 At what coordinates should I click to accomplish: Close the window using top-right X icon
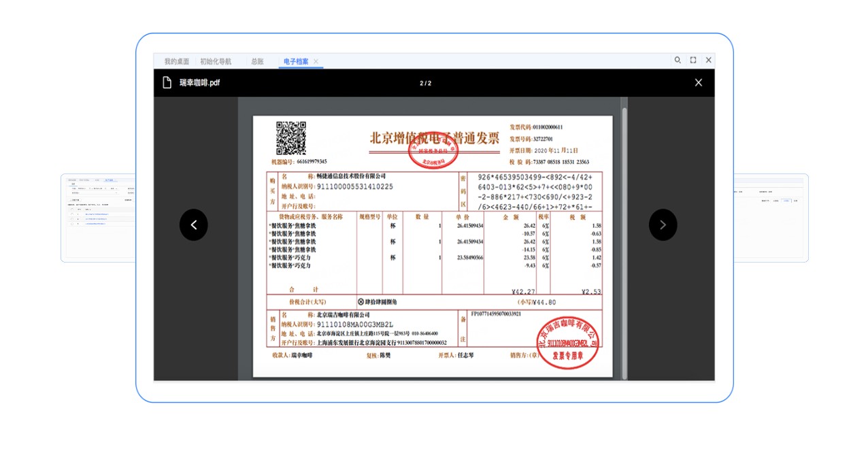(708, 61)
